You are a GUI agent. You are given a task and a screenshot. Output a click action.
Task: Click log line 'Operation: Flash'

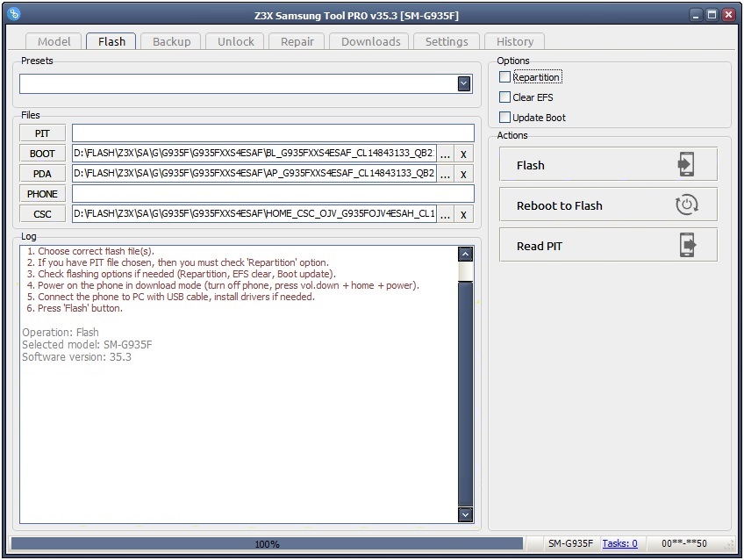click(x=61, y=332)
